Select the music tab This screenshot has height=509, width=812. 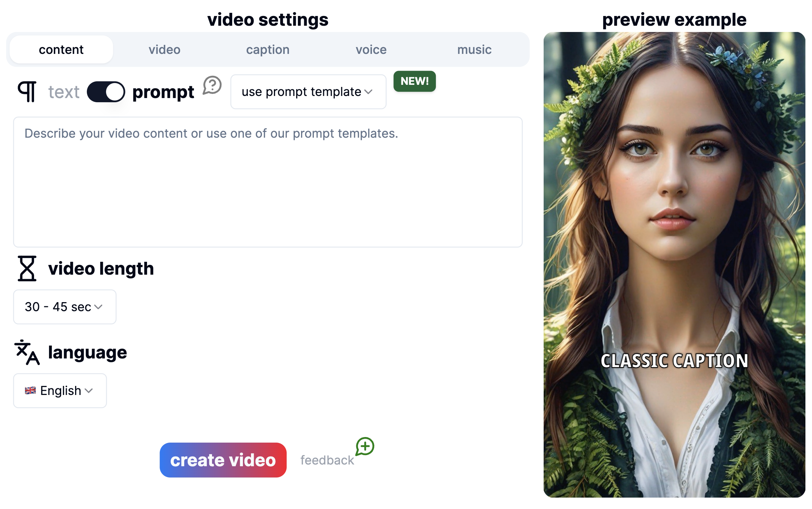[x=474, y=49]
